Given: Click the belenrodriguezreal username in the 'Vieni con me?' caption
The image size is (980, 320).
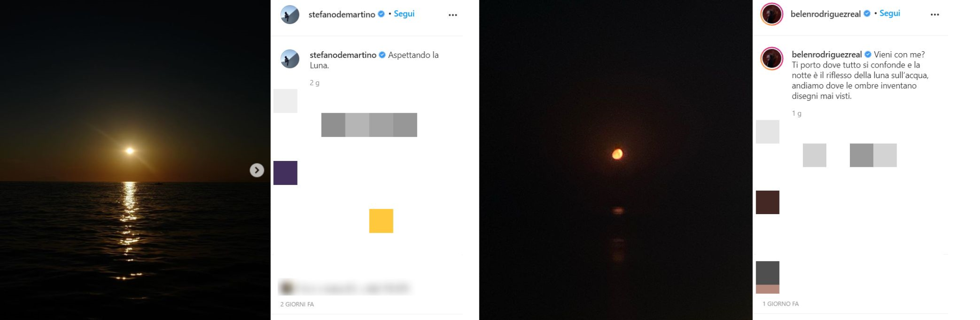Looking at the screenshot, I should click(827, 55).
